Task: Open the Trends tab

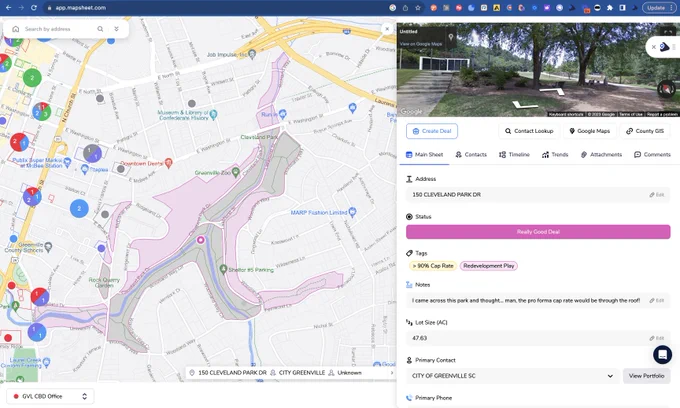Action: [x=555, y=154]
